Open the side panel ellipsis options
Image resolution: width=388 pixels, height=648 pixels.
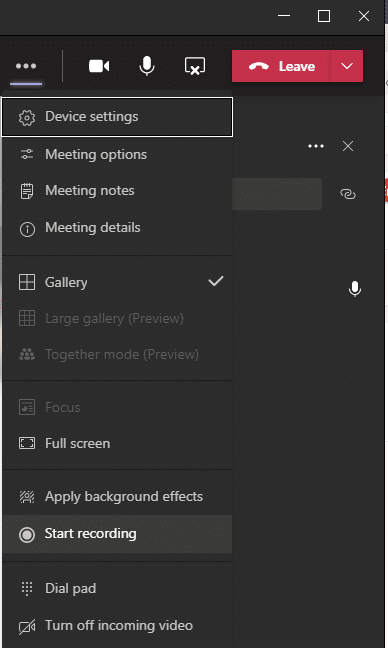pos(316,146)
